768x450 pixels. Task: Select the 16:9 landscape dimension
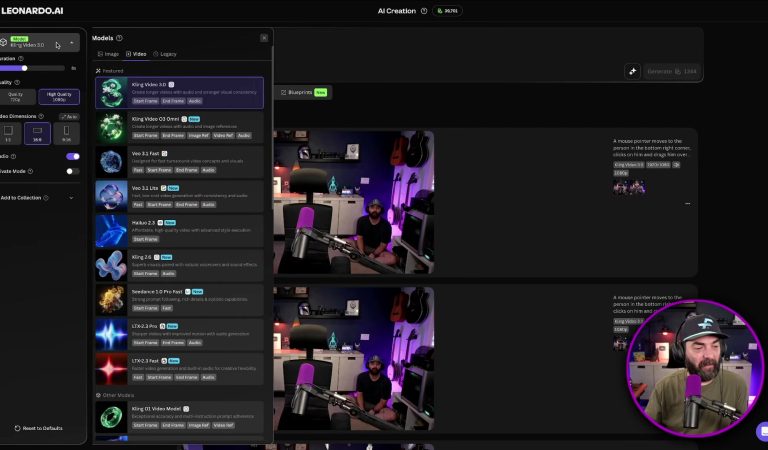tap(37, 133)
